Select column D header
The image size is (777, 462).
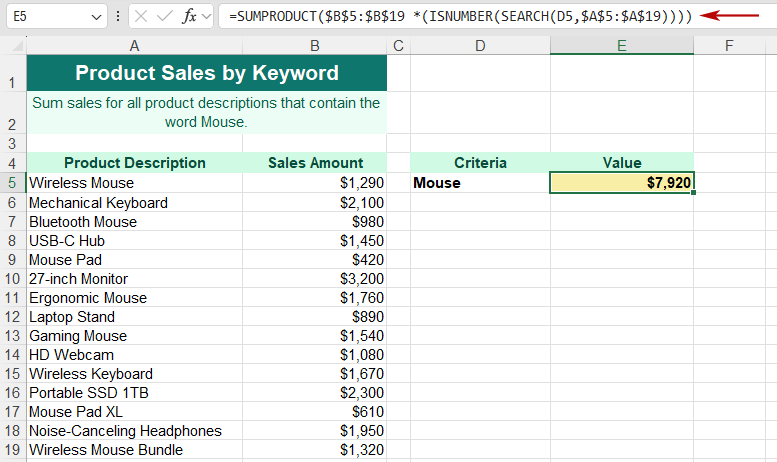point(480,46)
